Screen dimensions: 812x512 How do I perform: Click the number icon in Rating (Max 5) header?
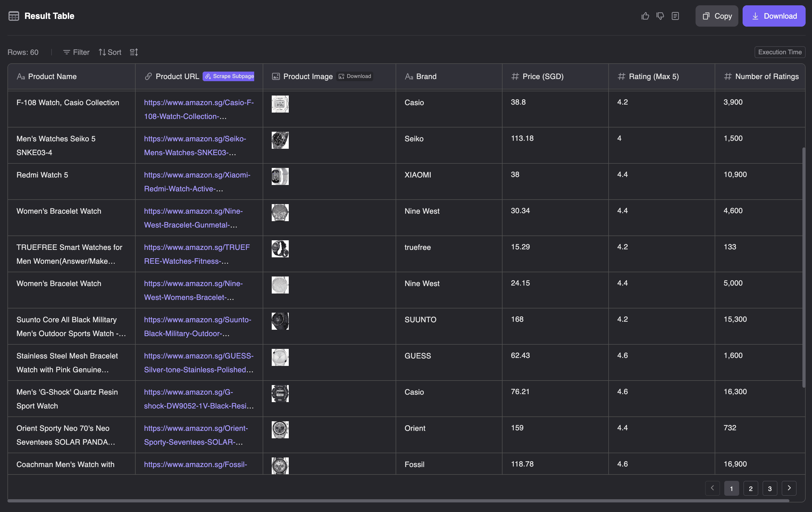[621, 76]
